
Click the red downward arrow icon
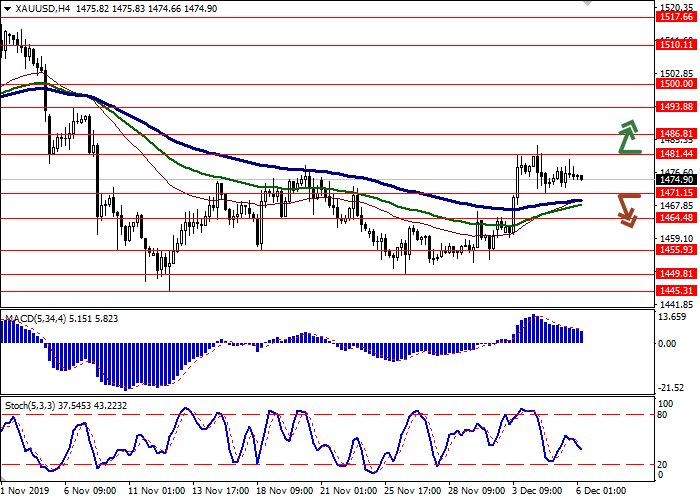tap(629, 209)
